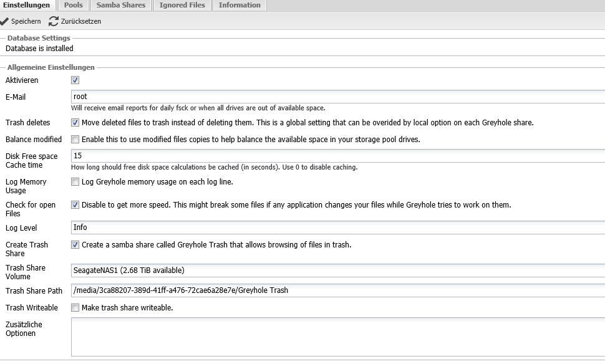
Task: Select the Information tab
Action: click(x=240, y=5)
